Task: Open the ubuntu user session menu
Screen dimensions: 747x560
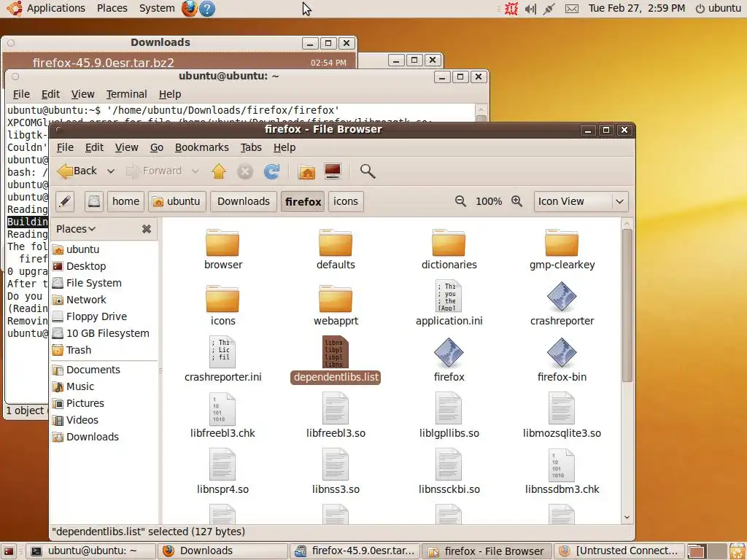Action: click(x=719, y=8)
